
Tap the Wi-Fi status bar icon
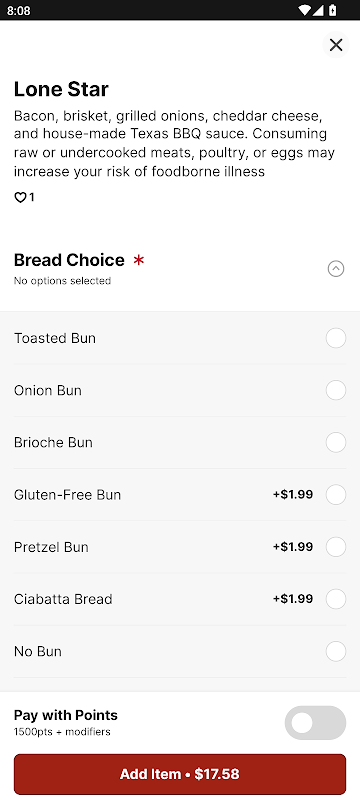[x=305, y=10]
